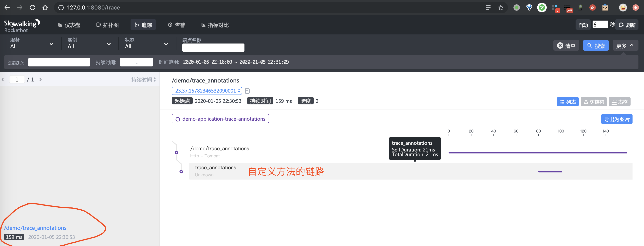Screen dimensions: 644x246
Task: Toggle the 自动 auto refresh button
Action: (x=583, y=25)
